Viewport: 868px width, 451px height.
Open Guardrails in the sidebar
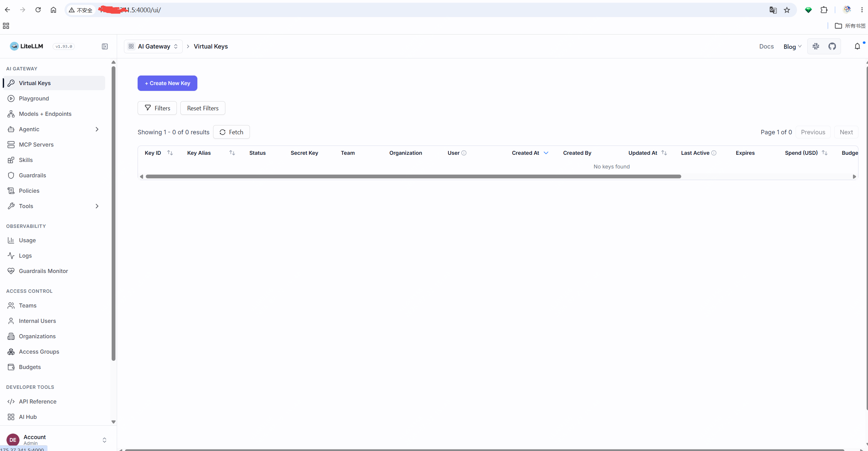[x=54, y=175]
